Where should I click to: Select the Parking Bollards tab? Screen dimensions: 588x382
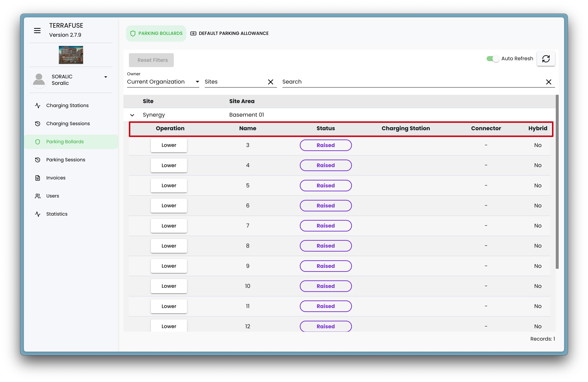pos(156,33)
